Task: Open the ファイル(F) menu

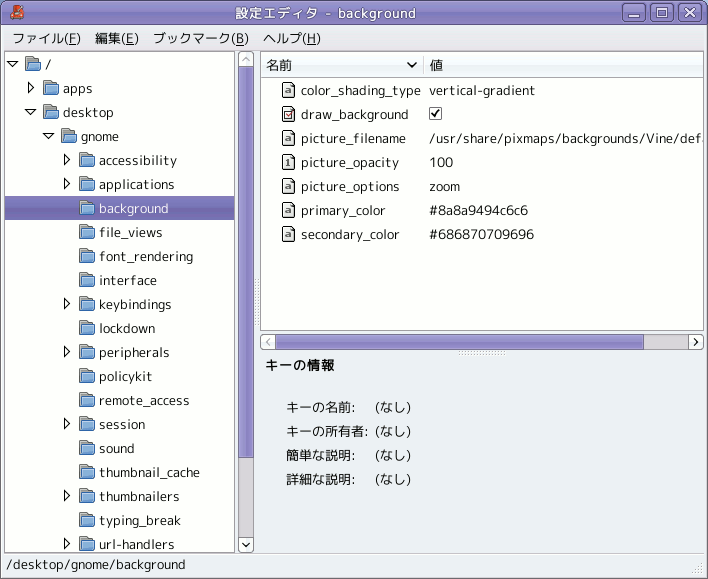Action: [x=47, y=38]
